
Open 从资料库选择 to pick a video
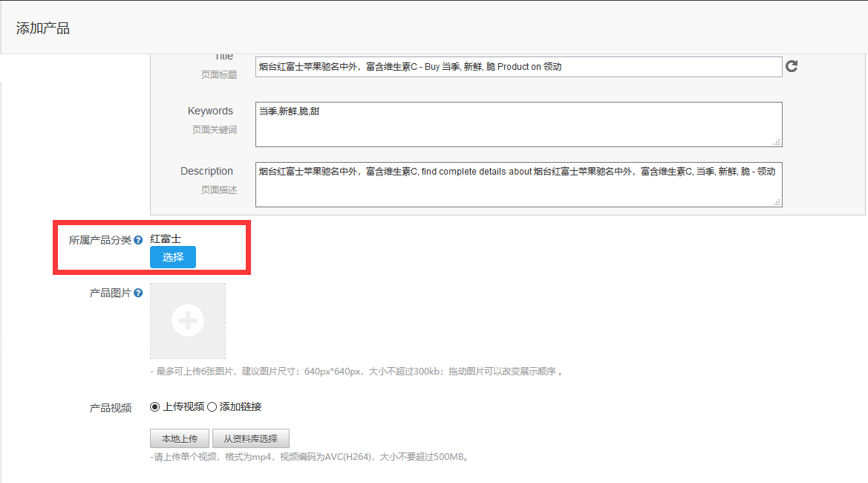(x=250, y=438)
